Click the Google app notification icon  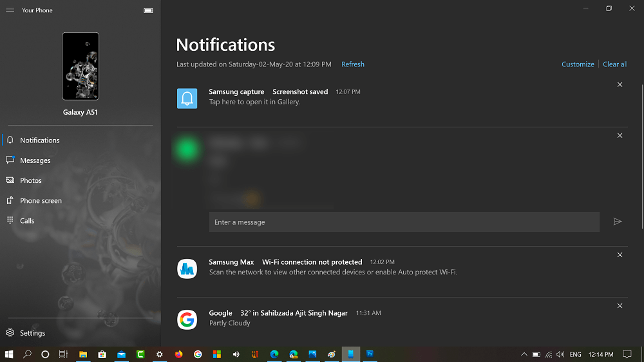187,319
